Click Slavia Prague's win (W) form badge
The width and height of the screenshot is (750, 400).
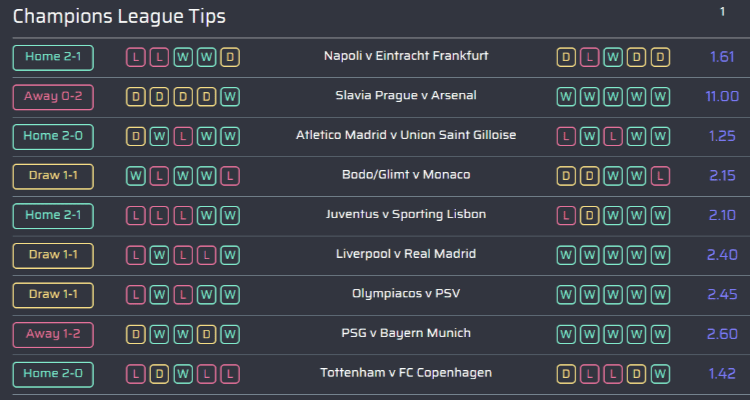(x=231, y=97)
